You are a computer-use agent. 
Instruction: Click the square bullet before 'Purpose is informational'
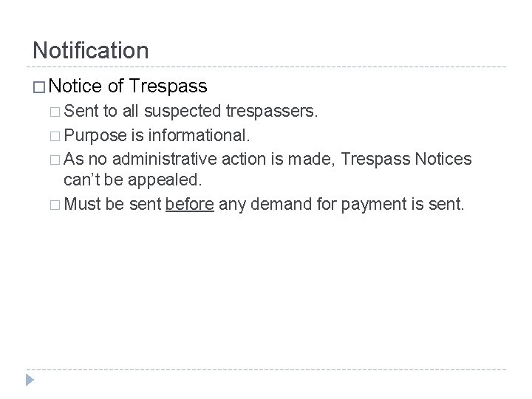[x=55, y=137]
